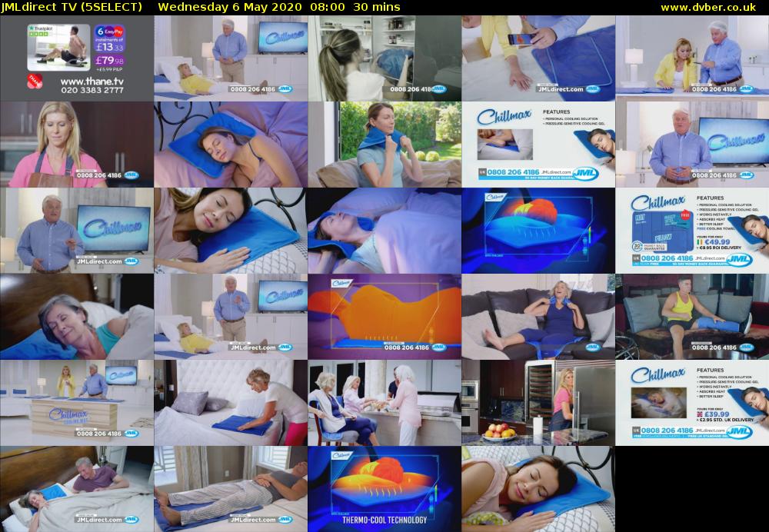Open the www.dvber.co.uk link
Image resolution: width=769 pixels, height=532 pixels.
(x=708, y=7)
